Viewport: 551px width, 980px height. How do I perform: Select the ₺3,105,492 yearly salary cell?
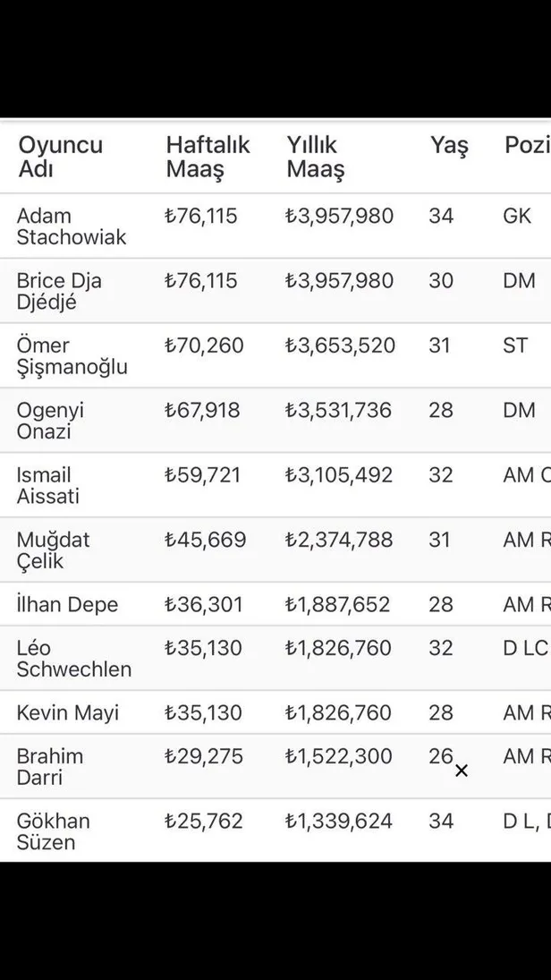[x=338, y=474]
